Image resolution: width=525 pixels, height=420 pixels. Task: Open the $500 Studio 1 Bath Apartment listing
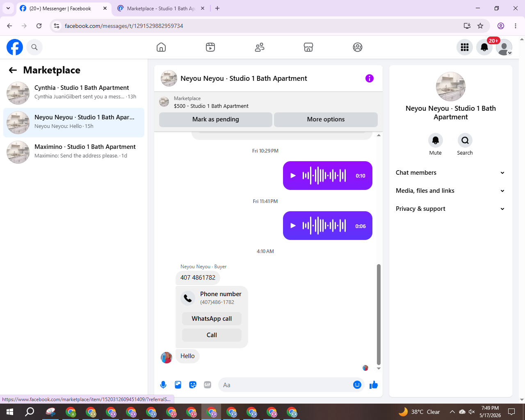(211, 106)
